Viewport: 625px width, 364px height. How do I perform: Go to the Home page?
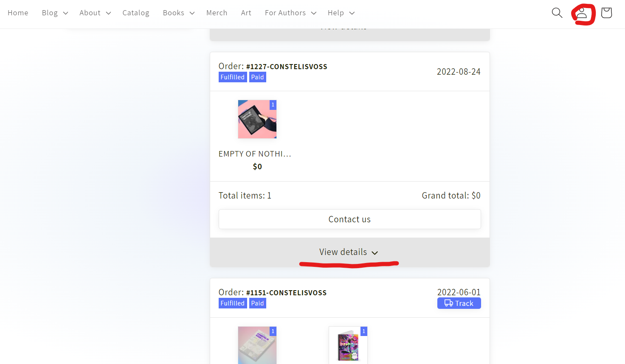click(x=18, y=13)
